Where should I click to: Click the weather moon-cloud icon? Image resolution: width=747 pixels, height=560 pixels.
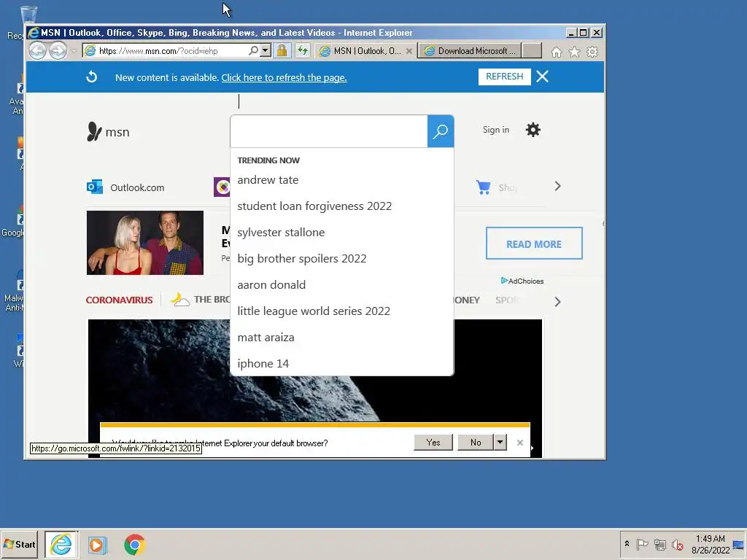tap(180, 299)
